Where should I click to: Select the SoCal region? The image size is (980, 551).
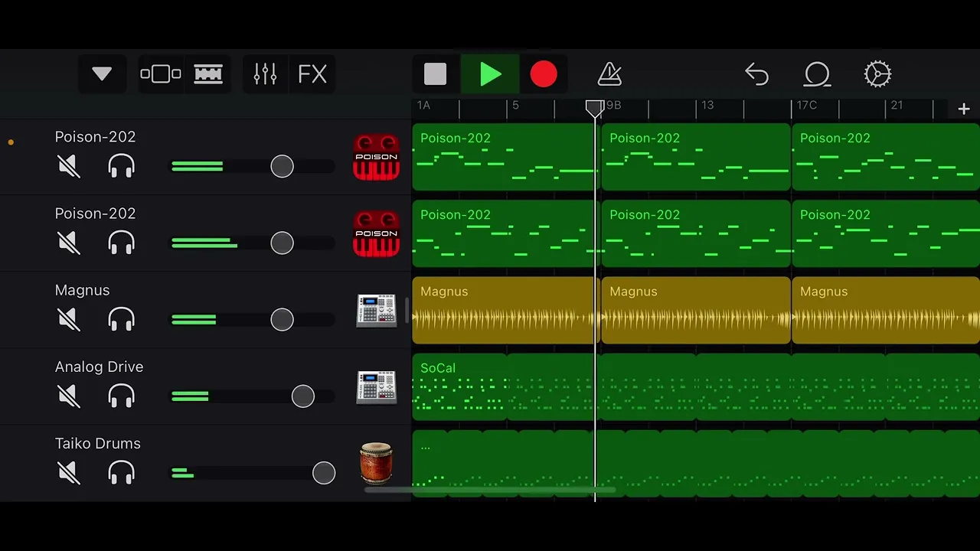click(x=459, y=386)
